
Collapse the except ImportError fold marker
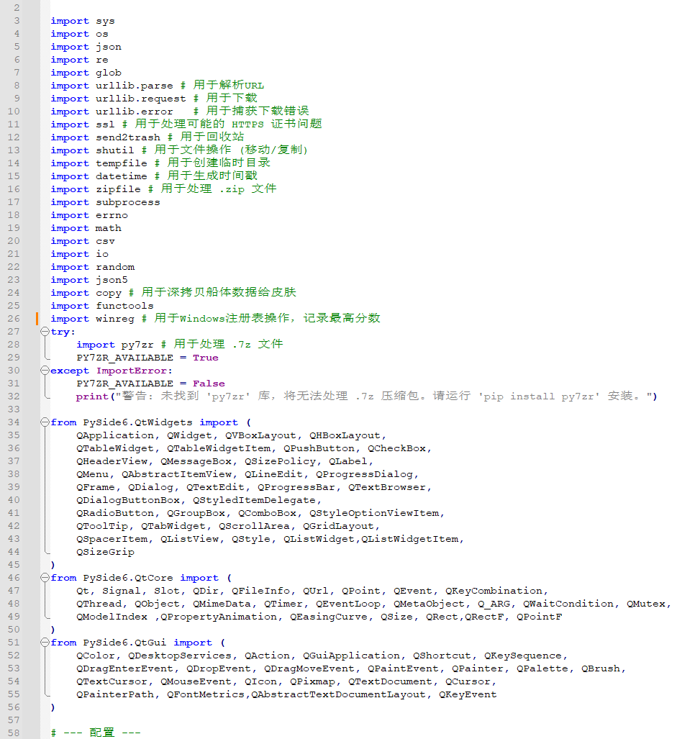tap(45, 371)
